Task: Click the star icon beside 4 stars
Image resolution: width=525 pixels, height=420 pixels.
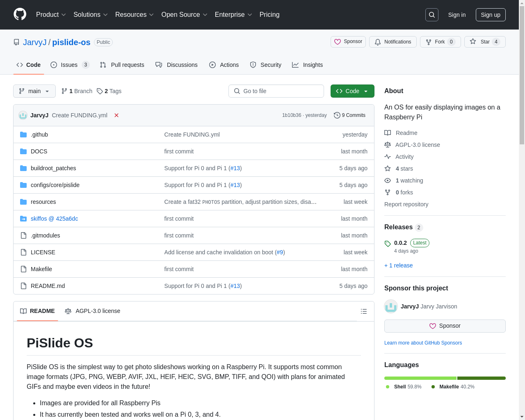Action: [x=388, y=169]
